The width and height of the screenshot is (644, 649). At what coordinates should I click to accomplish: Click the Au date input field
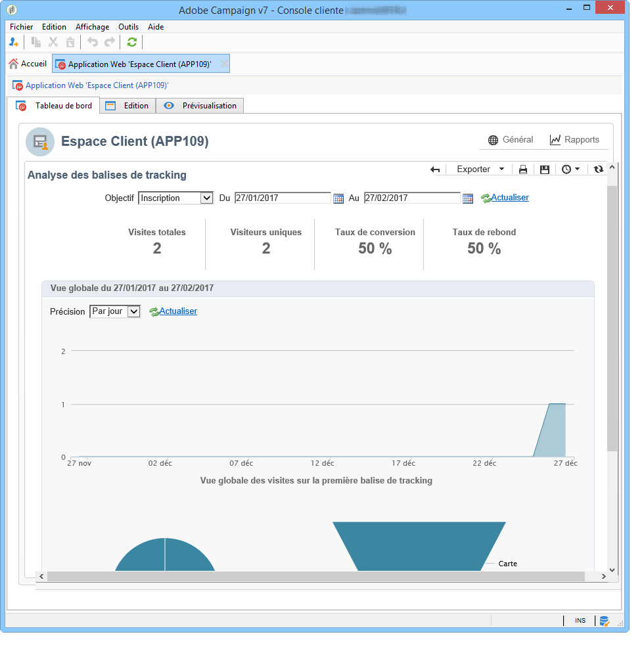click(x=413, y=198)
